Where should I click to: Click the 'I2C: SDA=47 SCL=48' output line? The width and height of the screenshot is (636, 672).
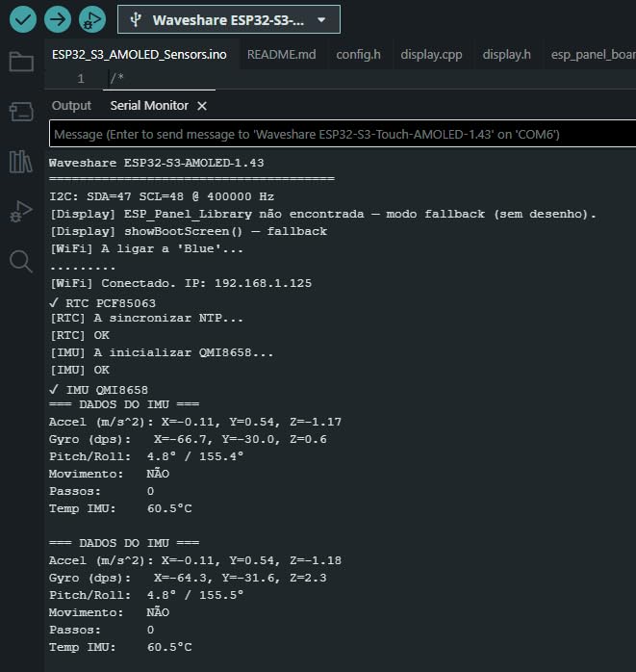click(x=162, y=196)
